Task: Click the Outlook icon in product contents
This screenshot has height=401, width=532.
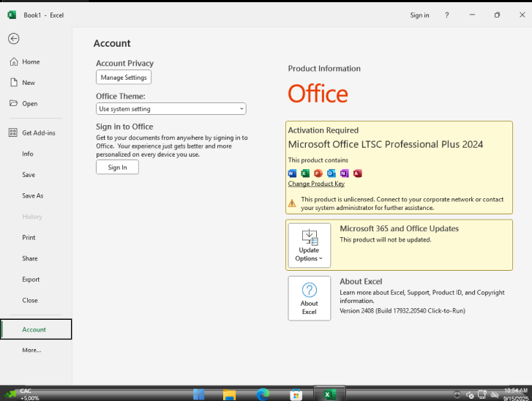Action: click(x=331, y=173)
